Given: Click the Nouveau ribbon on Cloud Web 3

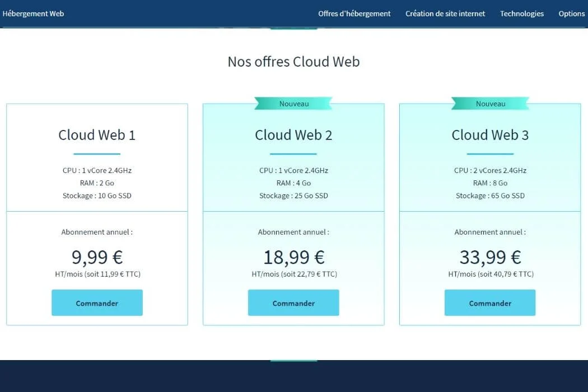Looking at the screenshot, I should pyautogui.click(x=490, y=104).
